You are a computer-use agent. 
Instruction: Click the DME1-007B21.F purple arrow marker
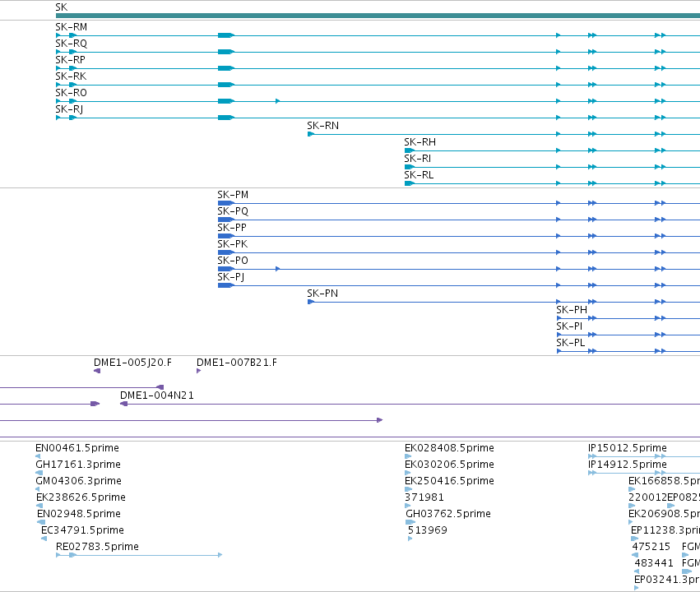[x=199, y=371]
